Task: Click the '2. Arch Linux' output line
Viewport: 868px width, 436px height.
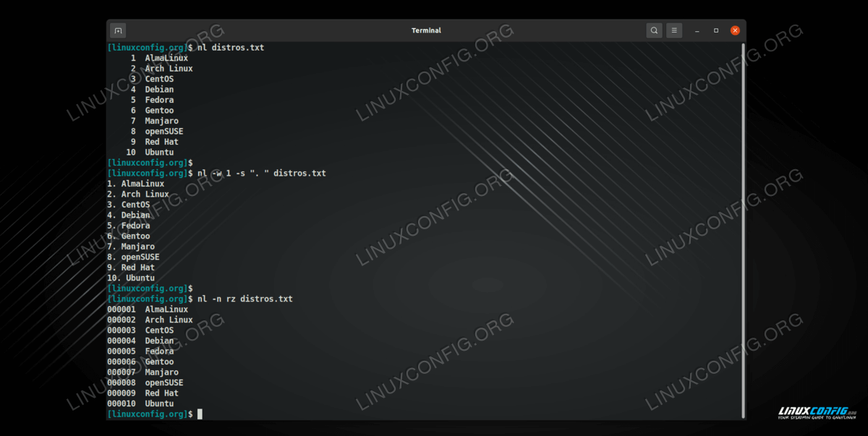Action: coord(137,195)
